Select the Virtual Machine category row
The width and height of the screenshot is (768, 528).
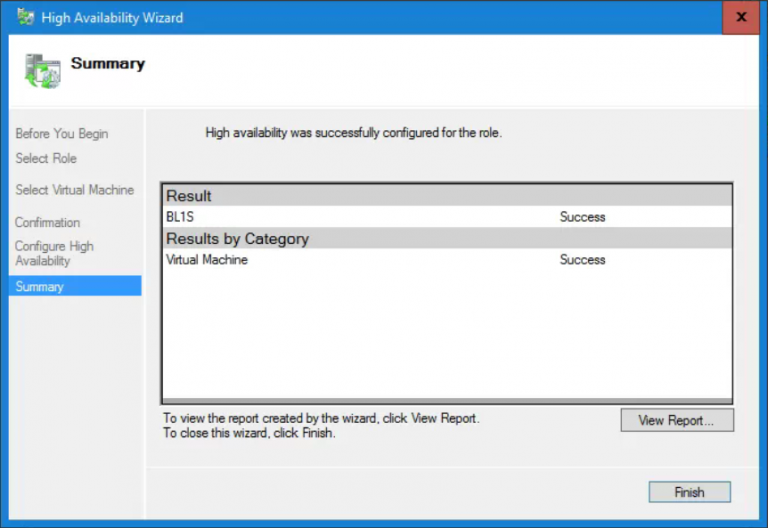coord(207,260)
